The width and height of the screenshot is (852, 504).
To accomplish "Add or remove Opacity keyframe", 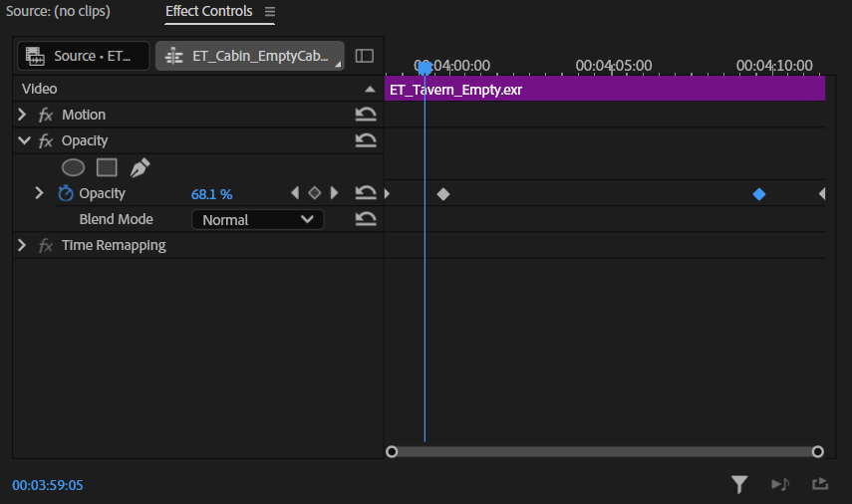I will (314, 193).
